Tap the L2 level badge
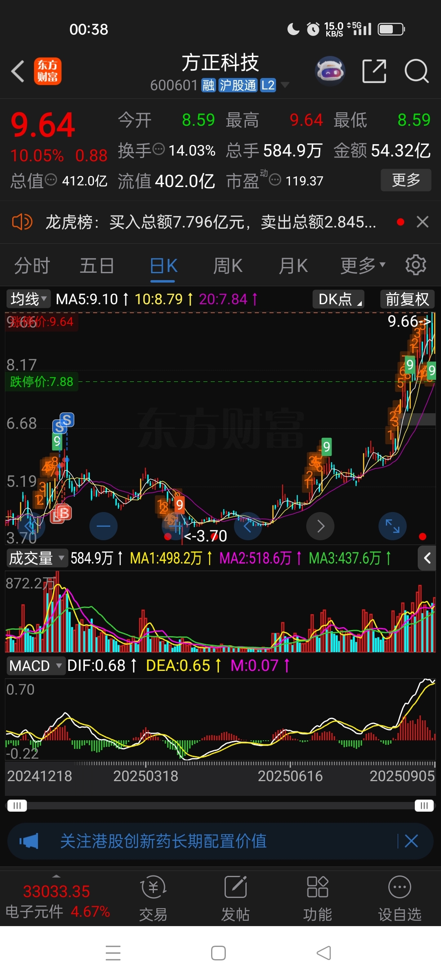The height and width of the screenshot is (980, 441). (268, 85)
